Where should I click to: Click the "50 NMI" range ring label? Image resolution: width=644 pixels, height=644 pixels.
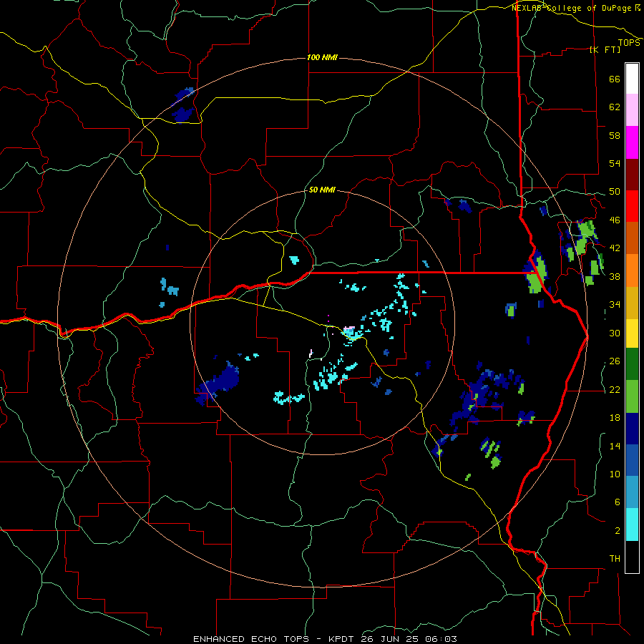[322, 190]
